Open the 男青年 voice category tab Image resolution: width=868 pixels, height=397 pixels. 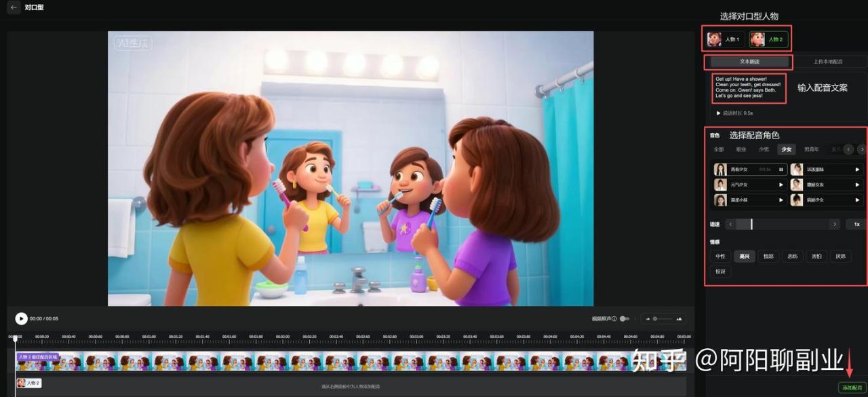tap(811, 149)
